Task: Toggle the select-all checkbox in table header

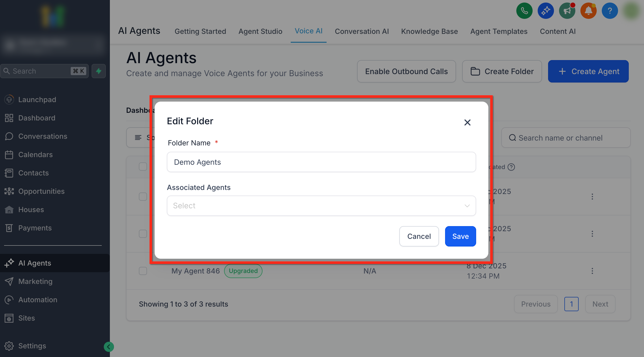Action: [143, 167]
